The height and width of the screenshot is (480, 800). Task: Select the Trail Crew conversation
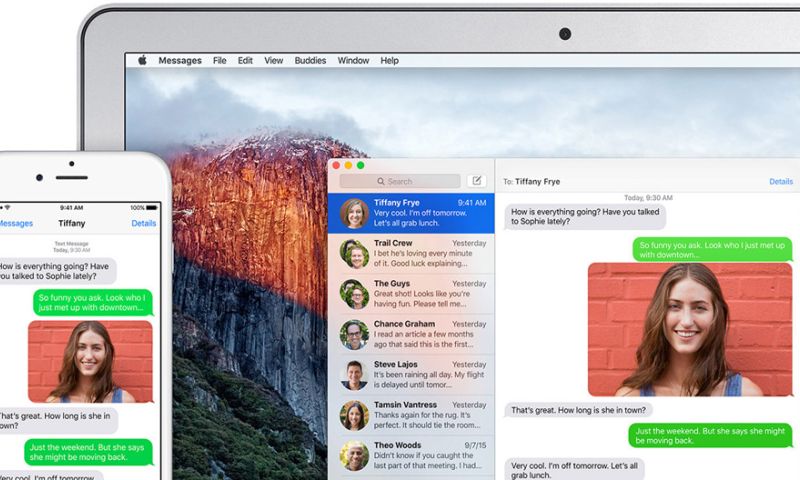point(411,254)
